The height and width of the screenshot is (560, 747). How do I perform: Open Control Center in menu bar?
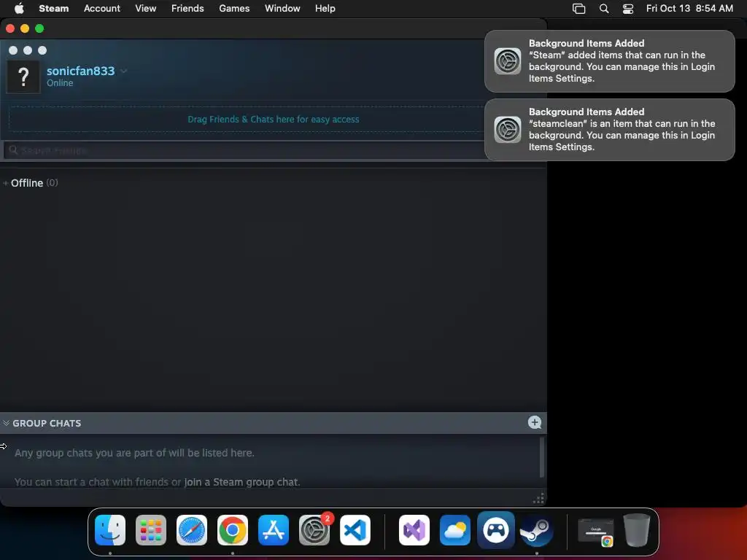(628, 9)
